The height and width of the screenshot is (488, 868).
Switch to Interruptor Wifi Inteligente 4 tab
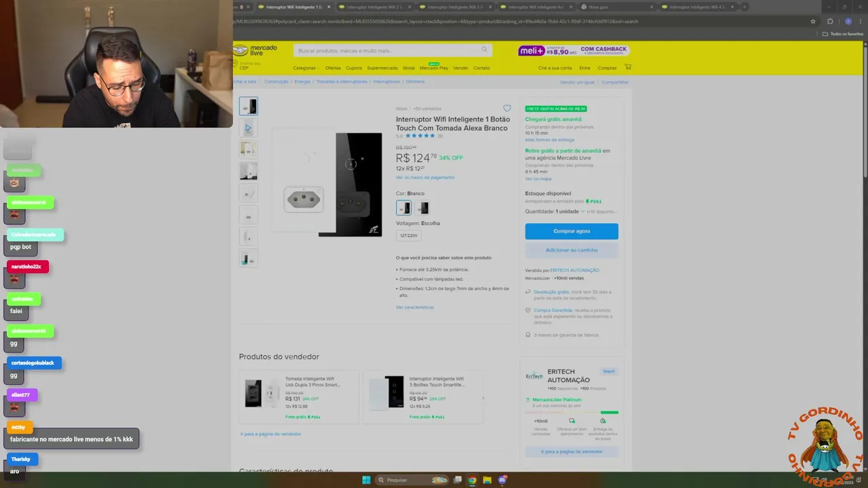536,7
